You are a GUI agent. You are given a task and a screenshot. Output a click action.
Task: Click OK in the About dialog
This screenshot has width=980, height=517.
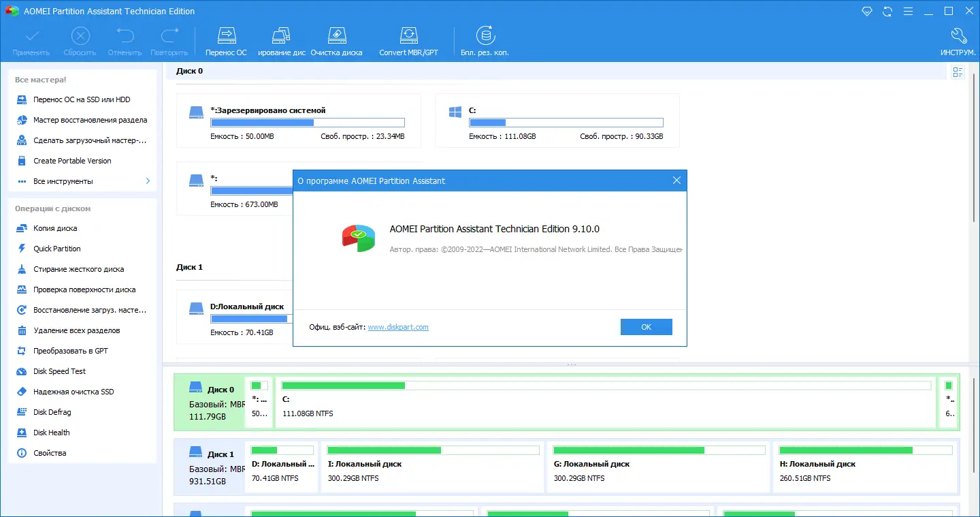click(646, 327)
